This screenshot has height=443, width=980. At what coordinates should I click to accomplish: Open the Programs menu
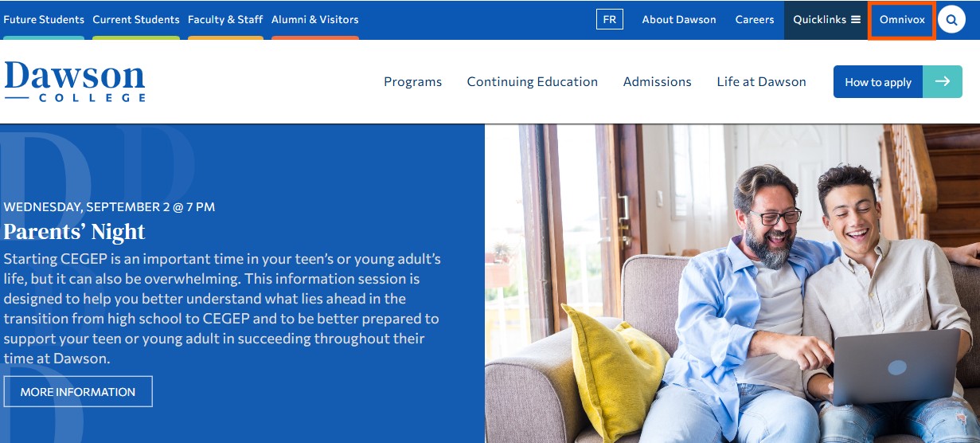pyautogui.click(x=412, y=82)
